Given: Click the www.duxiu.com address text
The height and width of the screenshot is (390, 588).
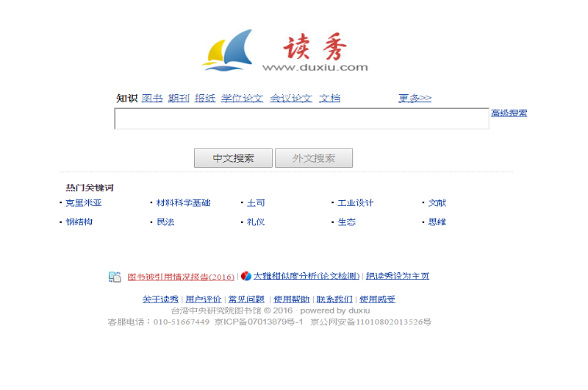Looking at the screenshot, I should coord(315,68).
